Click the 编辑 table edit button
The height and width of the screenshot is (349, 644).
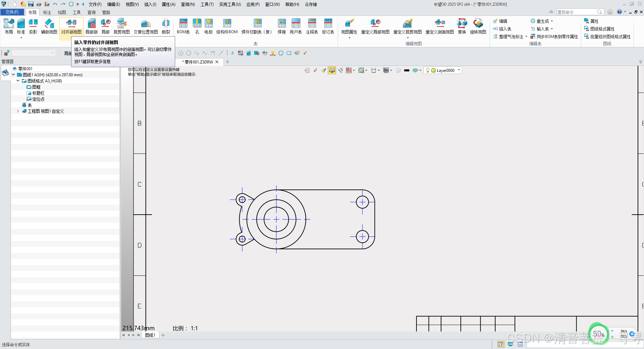[500, 21]
